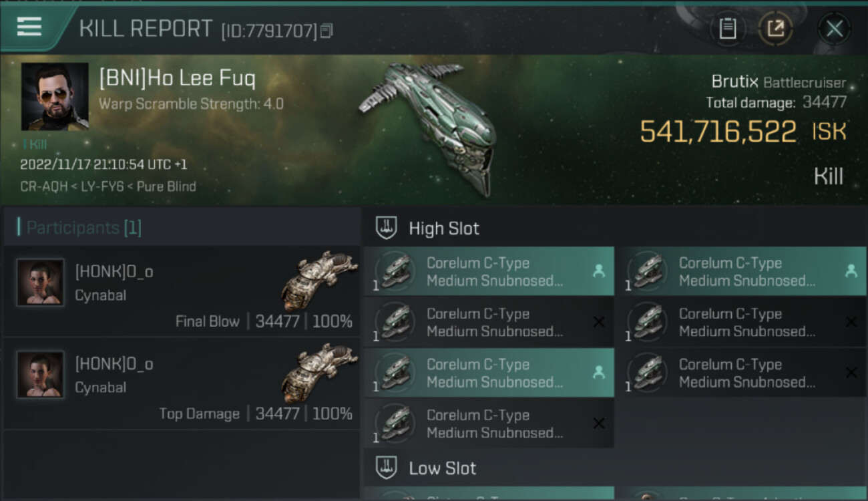The height and width of the screenshot is (501, 868).
Task: Click the clipboard notes icon
Action: click(x=727, y=29)
